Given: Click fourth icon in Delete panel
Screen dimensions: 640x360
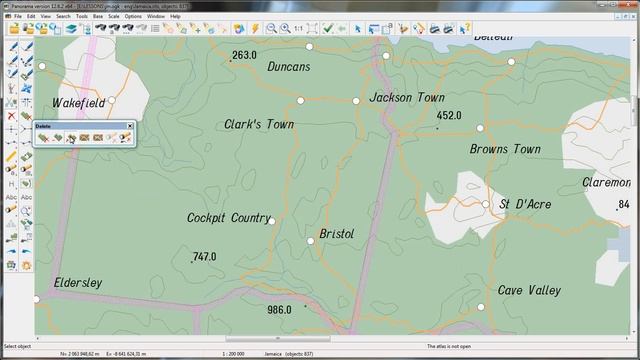Looking at the screenshot, I should click(84, 138).
